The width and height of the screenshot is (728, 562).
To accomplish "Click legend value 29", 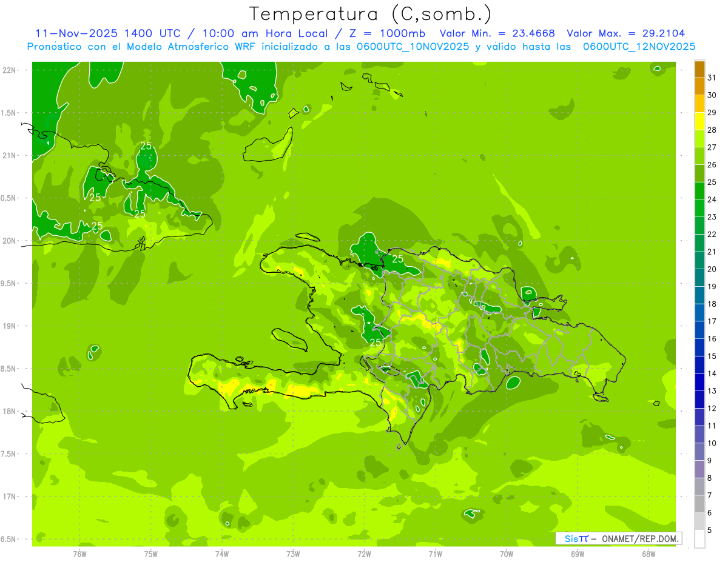I will [x=712, y=112].
